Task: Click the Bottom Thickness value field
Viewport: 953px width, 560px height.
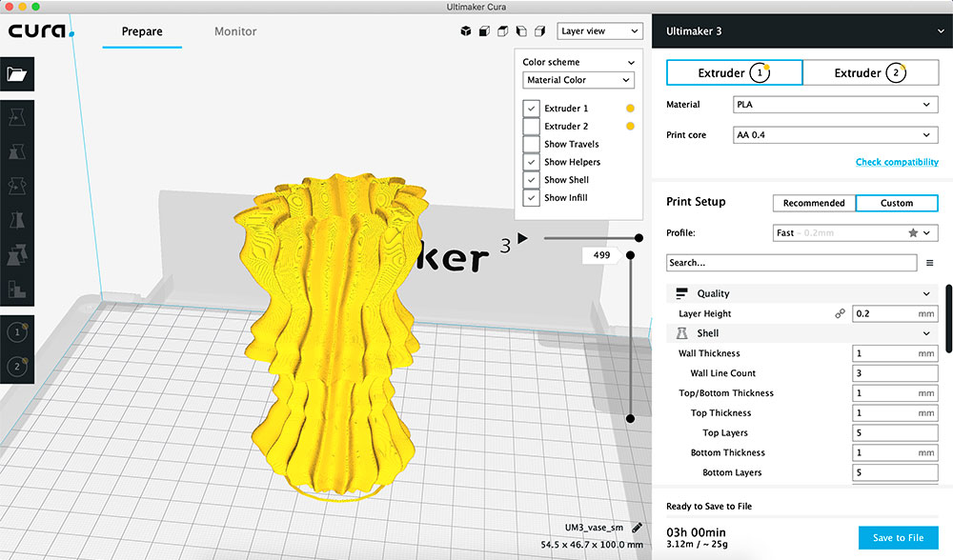Action: (x=895, y=452)
